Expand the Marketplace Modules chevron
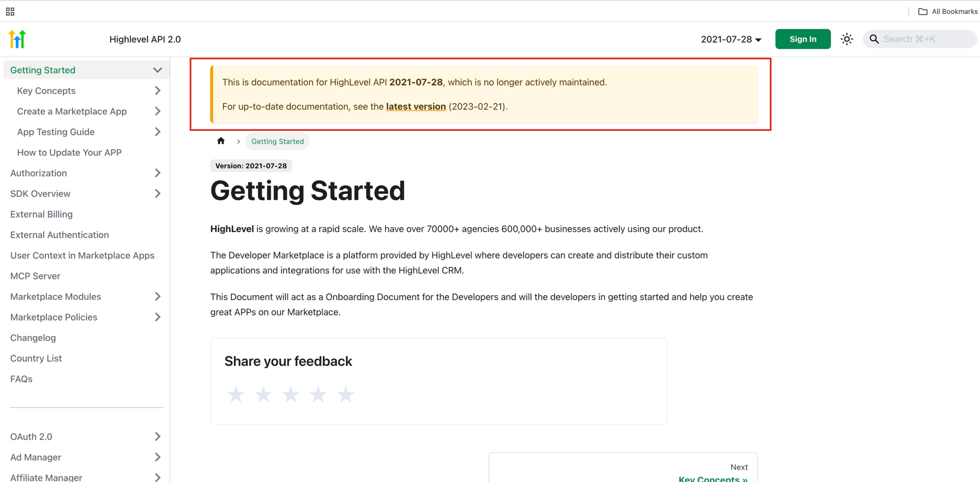This screenshot has width=980, height=482. pyautogui.click(x=158, y=296)
